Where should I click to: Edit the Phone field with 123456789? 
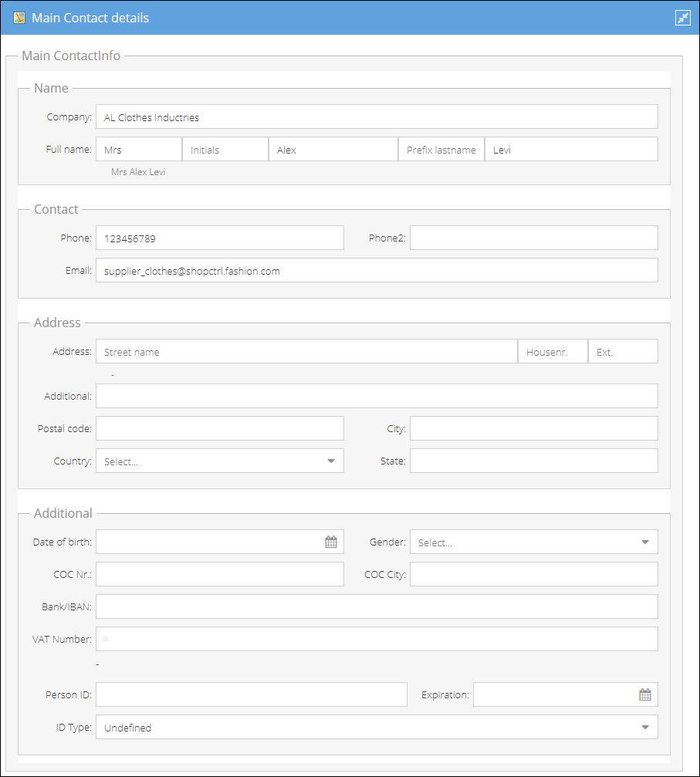(x=220, y=238)
